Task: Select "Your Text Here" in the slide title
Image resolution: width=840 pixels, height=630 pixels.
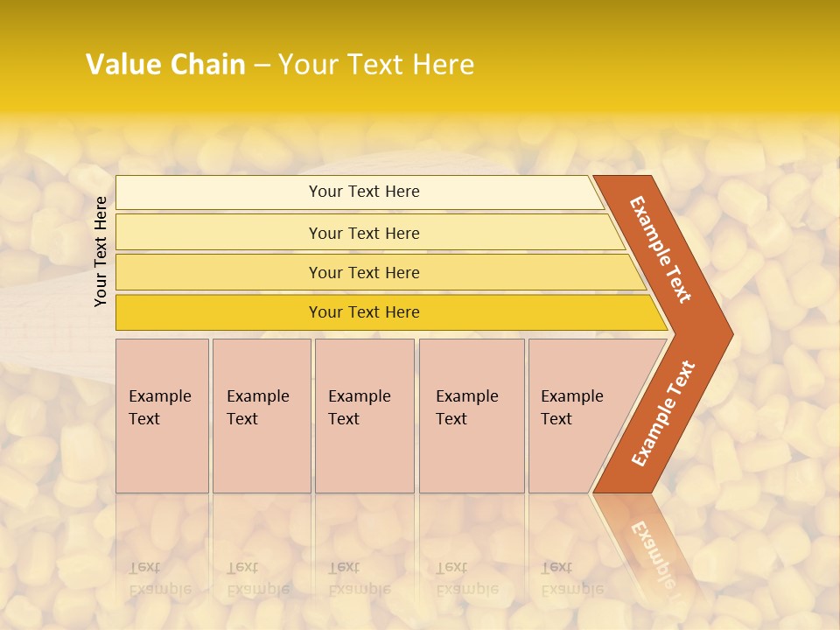Action: 376,65
